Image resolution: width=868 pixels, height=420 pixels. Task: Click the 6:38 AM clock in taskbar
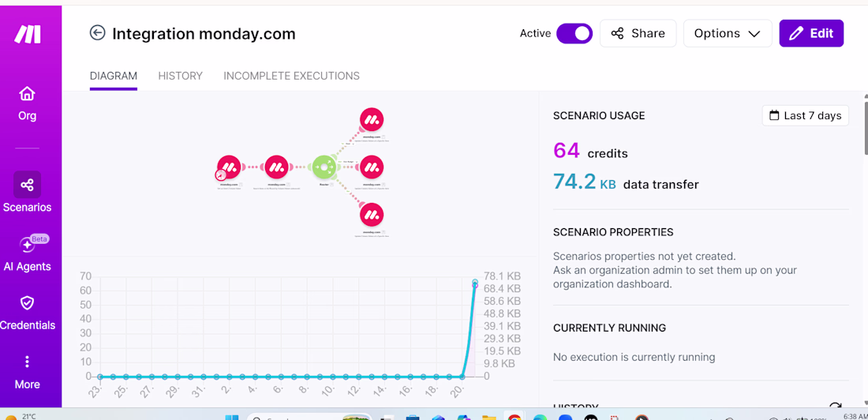click(855, 416)
